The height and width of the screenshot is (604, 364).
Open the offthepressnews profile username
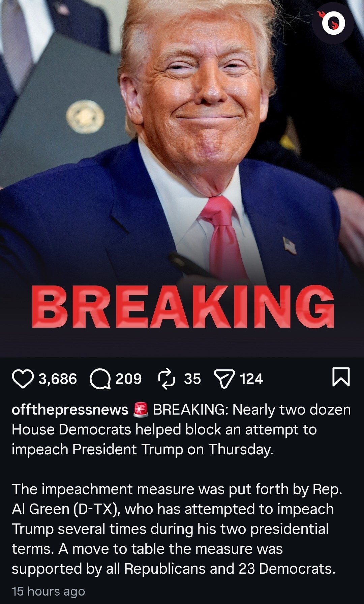70,410
